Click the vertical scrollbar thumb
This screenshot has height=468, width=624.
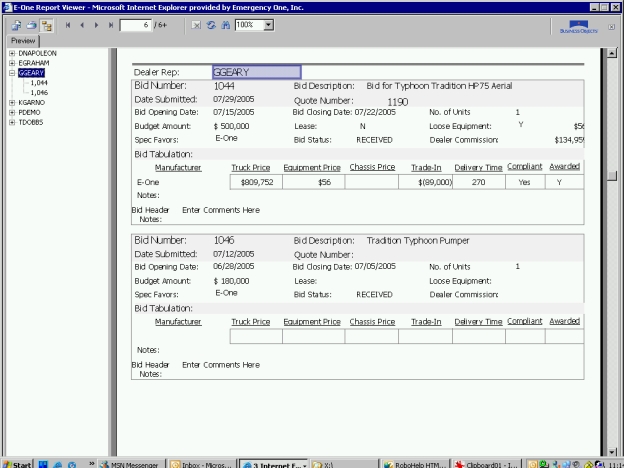point(612,176)
